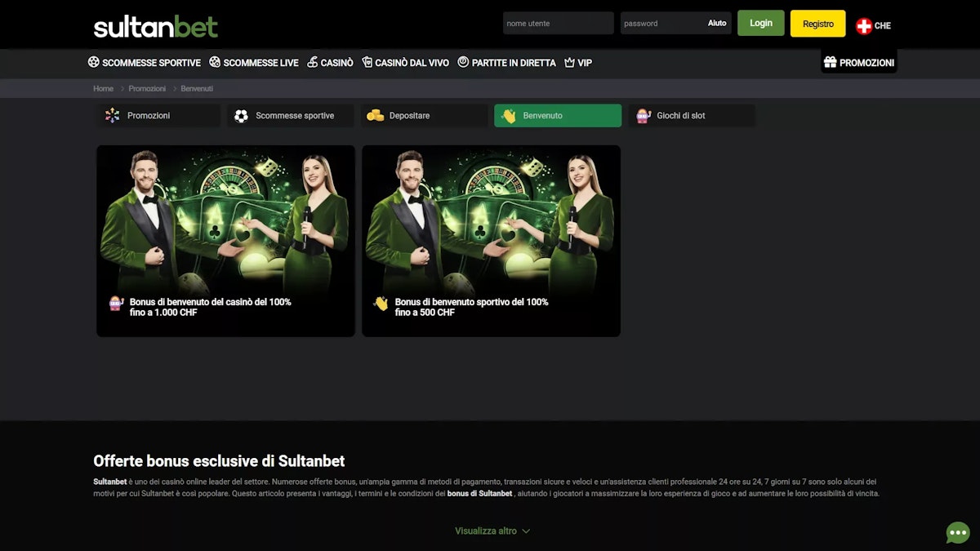Screen dimensions: 980x551
Task: Click the chevron next to Visualizza altro
Action: pyautogui.click(x=526, y=531)
